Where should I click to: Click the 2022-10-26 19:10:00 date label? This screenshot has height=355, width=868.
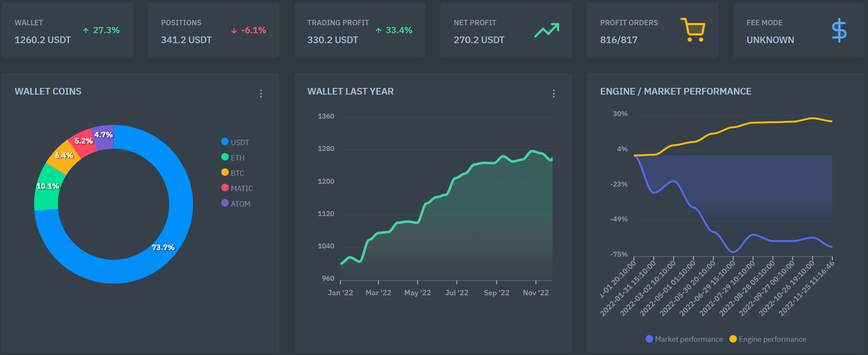(x=787, y=289)
